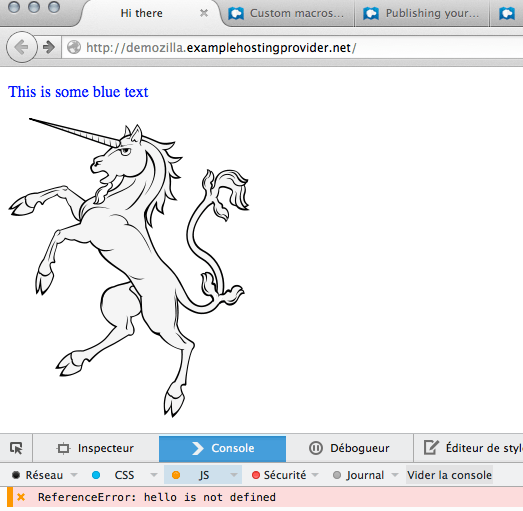
Task: Expand the CSS filter dropdown arrow
Action: [x=154, y=475]
